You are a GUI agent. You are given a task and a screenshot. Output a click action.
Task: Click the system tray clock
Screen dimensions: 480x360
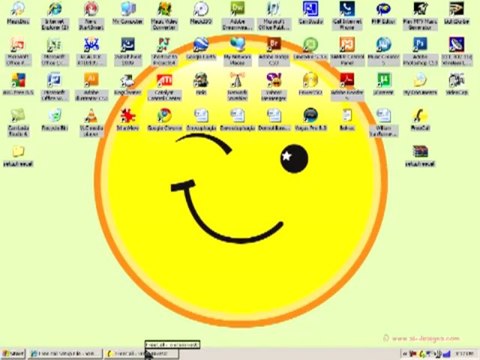465,353
